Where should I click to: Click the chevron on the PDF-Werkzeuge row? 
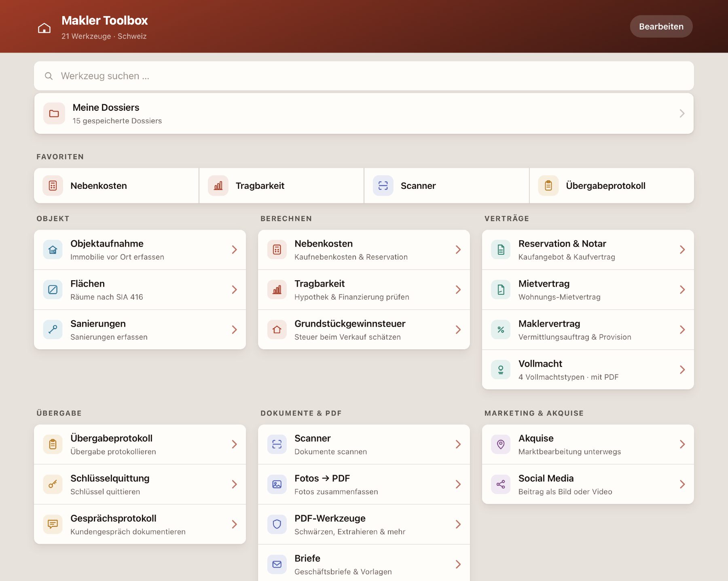pyautogui.click(x=458, y=524)
